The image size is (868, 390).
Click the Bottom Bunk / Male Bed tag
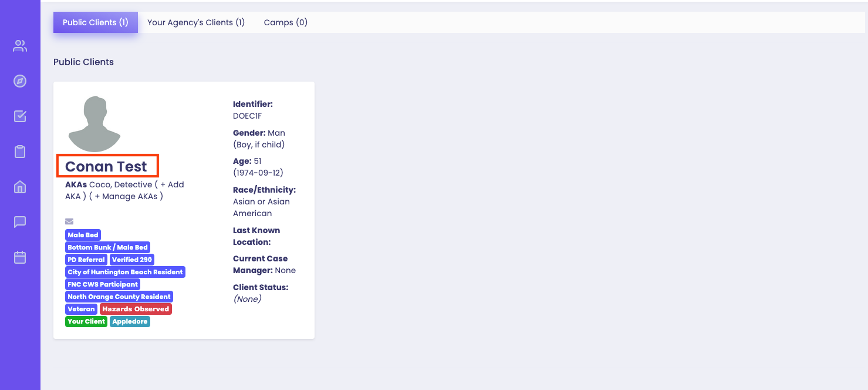[107, 247]
